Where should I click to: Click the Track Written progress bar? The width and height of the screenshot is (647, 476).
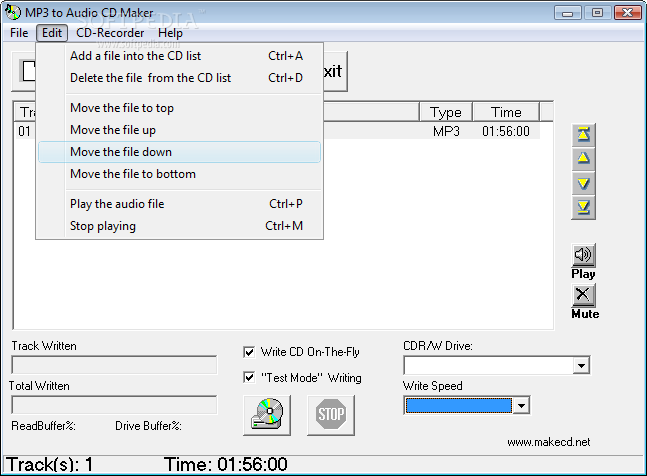pos(114,365)
